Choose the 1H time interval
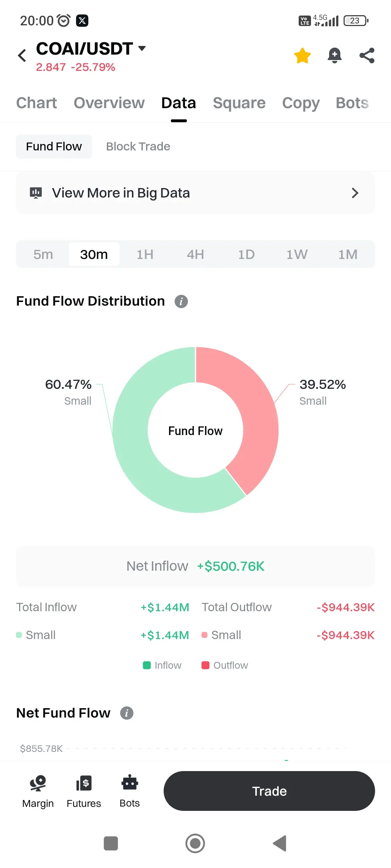 tap(145, 255)
